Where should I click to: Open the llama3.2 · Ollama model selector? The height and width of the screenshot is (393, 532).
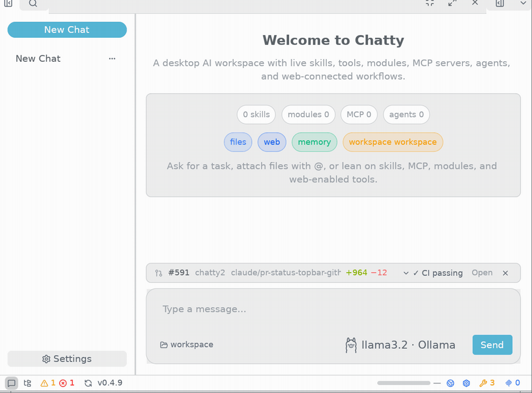click(401, 345)
